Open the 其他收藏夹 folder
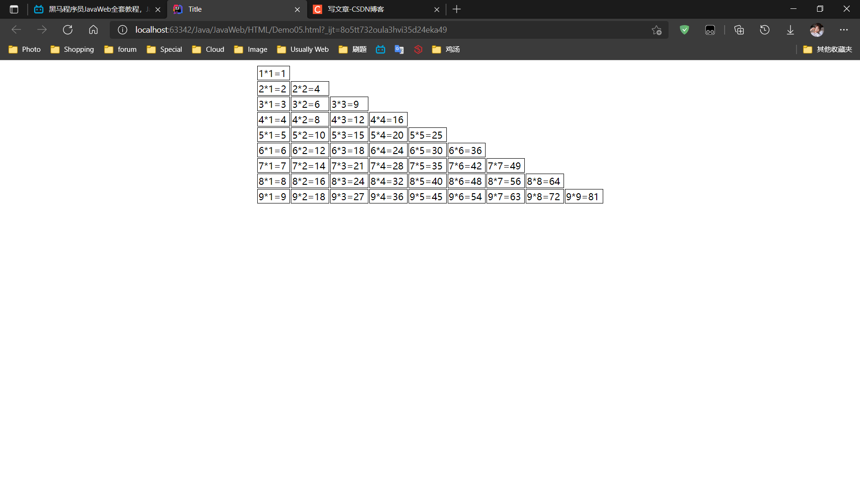 pyautogui.click(x=828, y=49)
